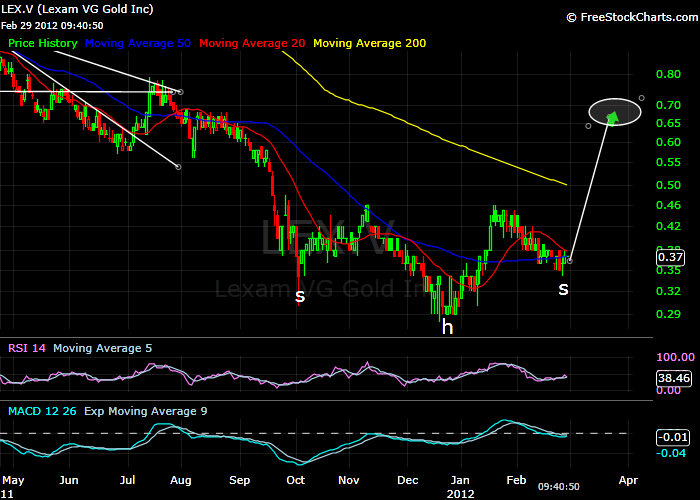700x500 pixels.
Task: Select the ellipse handle left of the 0.65 label
Action: pos(588,126)
